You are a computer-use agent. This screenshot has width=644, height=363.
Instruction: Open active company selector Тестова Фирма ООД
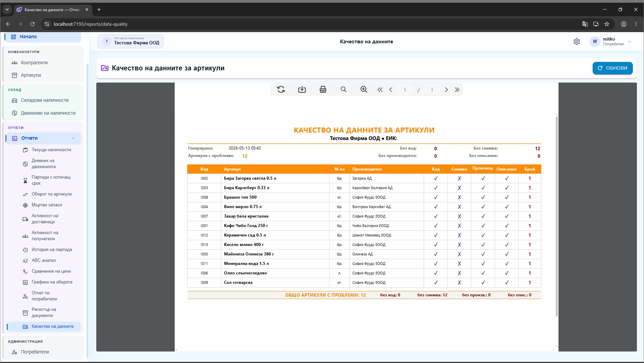click(130, 41)
